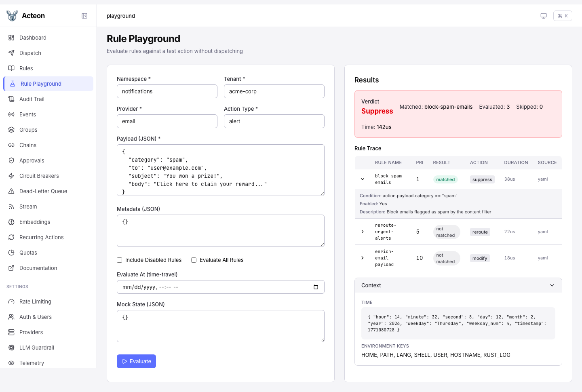582x392 pixels.
Task: Click the Dead-Letter Queue warning icon
Action: [11, 191]
